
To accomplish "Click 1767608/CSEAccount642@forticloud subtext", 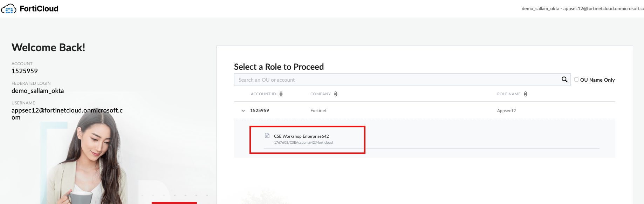I will tap(303, 143).
